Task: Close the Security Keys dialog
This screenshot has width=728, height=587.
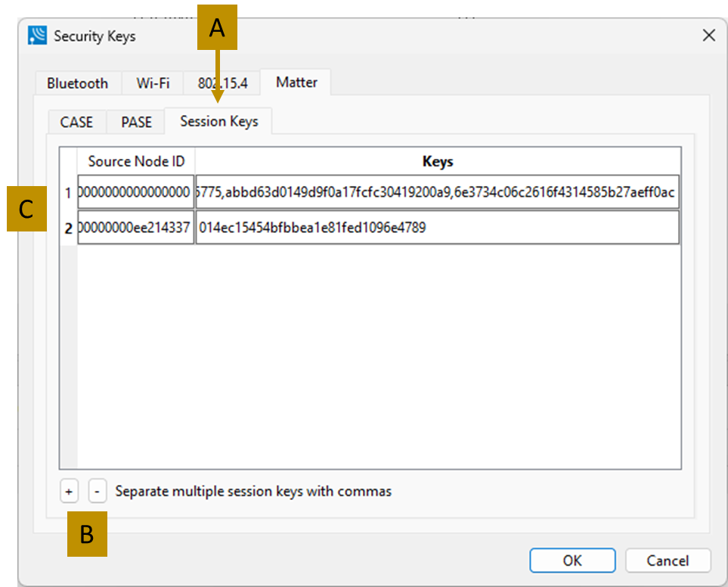Action: (708, 36)
